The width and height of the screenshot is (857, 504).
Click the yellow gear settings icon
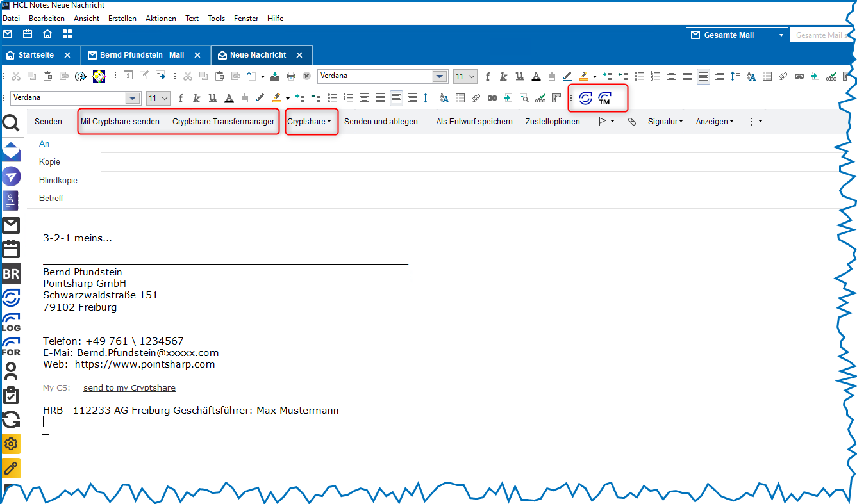[x=12, y=443]
